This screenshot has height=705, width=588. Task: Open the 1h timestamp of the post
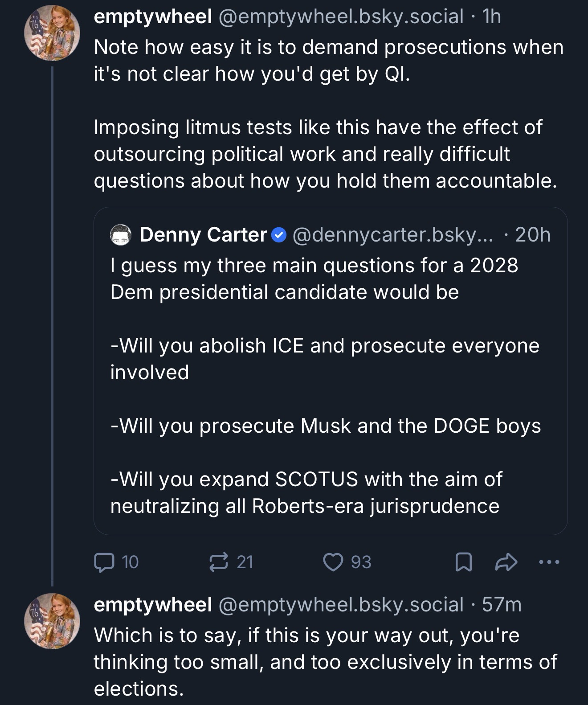pyautogui.click(x=492, y=16)
